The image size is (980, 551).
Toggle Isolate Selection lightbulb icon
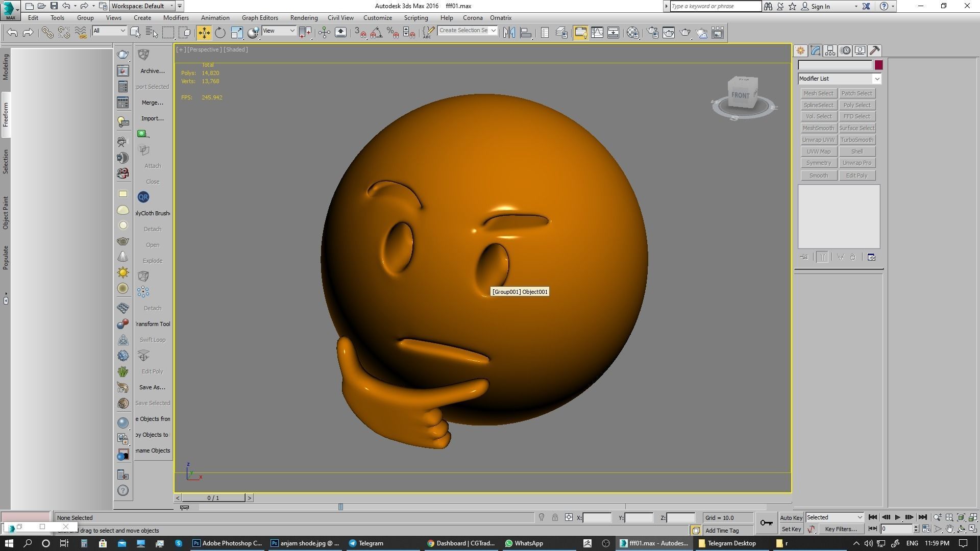[x=542, y=517]
